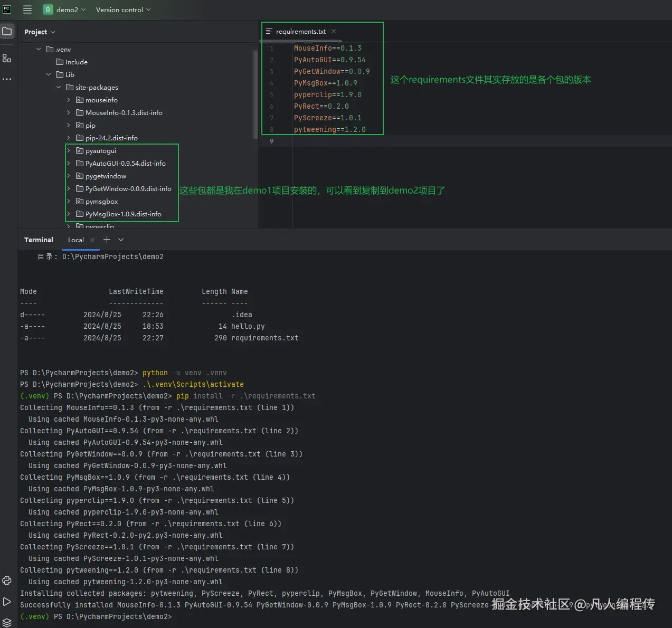
Task: Show more tool windows ellipsis
Action: coord(7,79)
